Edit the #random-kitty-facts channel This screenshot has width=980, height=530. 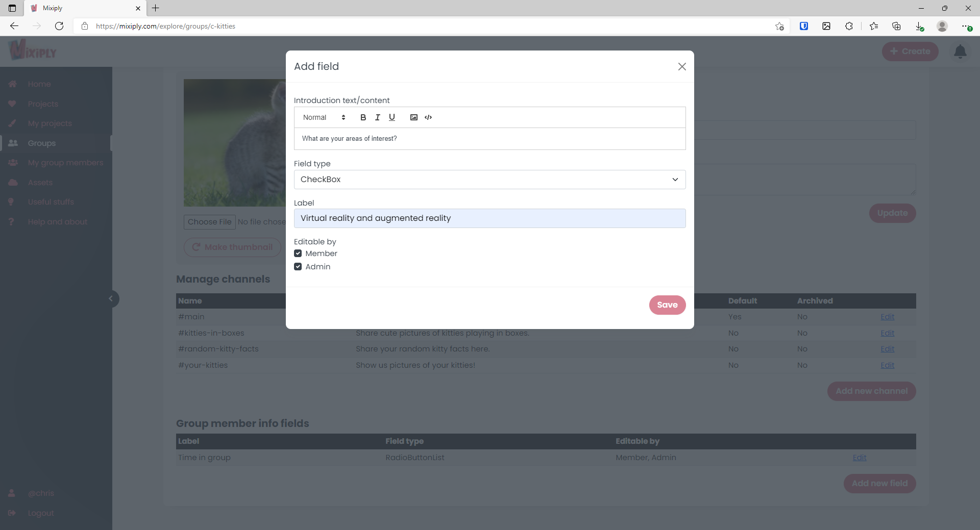pyautogui.click(x=887, y=349)
